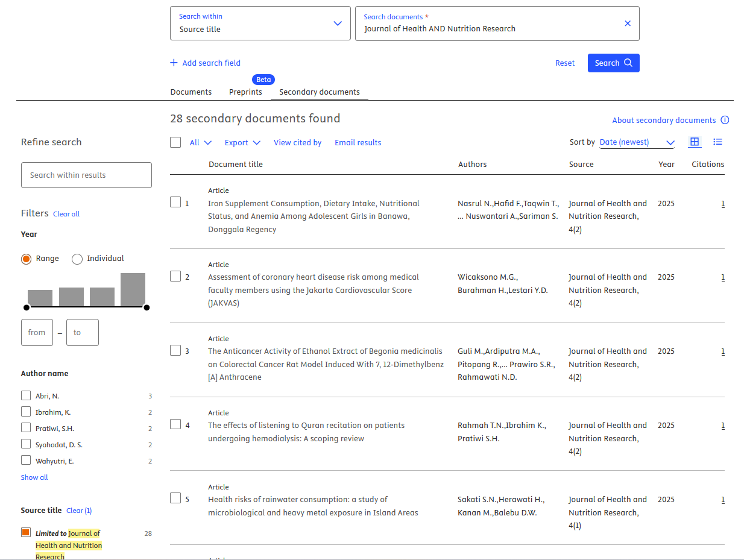Switch to the Documents tab
744x560 pixels.
191,92
